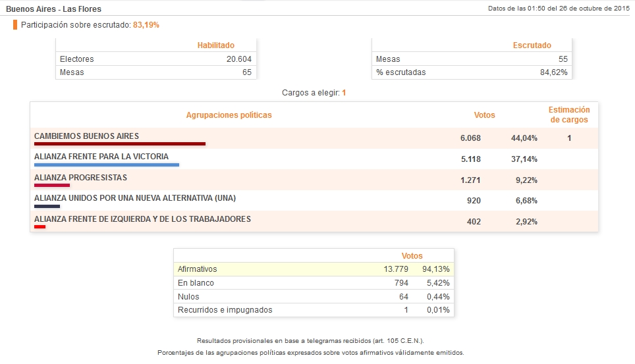Image resolution: width=635 pixels, height=364 pixels.
Task: Click the crimson Progresistas vote bar
Action: point(52,186)
